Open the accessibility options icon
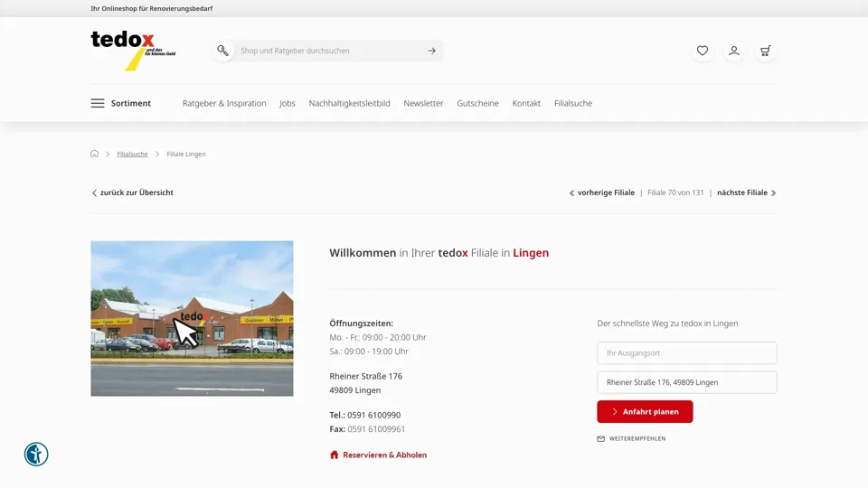The width and height of the screenshot is (868, 488). (36, 455)
